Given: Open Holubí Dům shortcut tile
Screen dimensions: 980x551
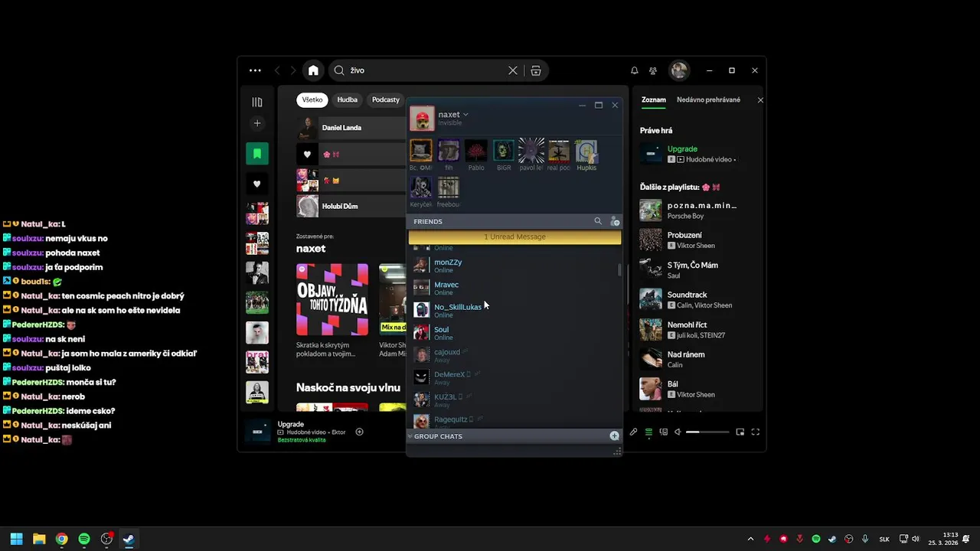Looking at the screenshot, I should click(351, 207).
